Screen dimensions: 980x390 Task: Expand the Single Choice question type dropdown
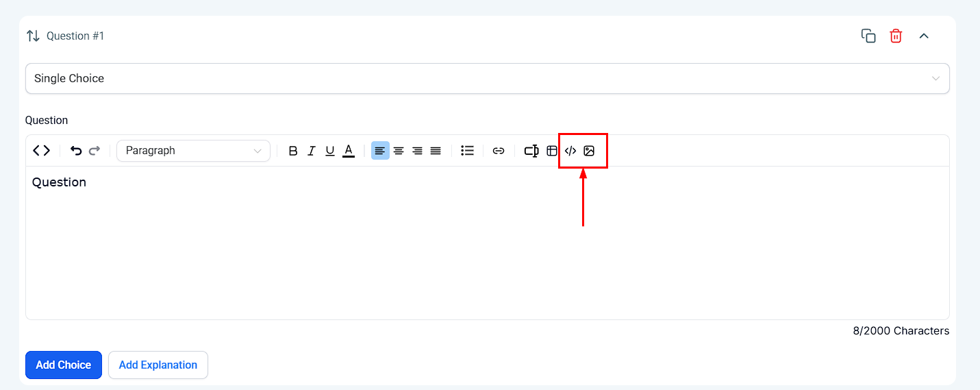click(488, 79)
